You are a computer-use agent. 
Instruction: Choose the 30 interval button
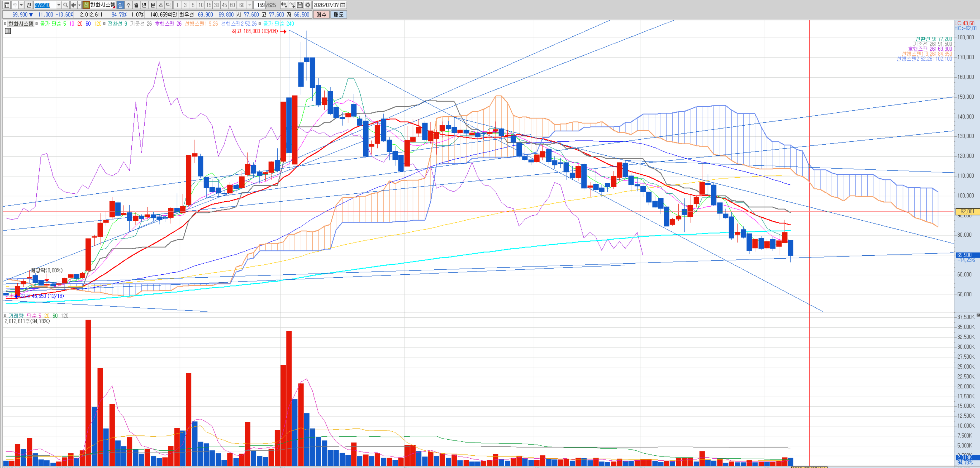[217, 5]
